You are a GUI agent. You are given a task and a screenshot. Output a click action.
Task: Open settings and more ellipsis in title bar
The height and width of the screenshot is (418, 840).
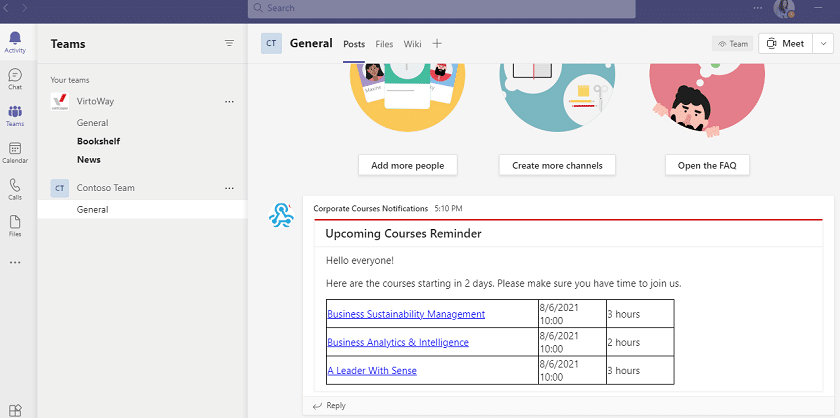[x=758, y=8]
